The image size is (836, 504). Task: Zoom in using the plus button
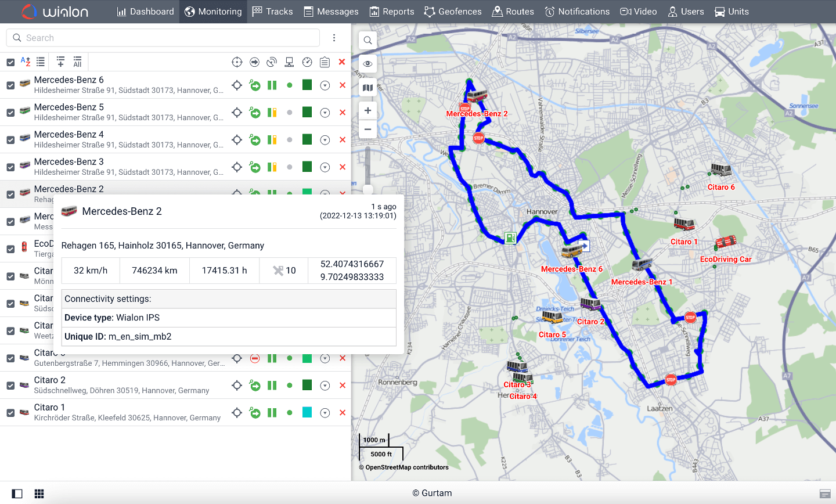pyautogui.click(x=367, y=110)
